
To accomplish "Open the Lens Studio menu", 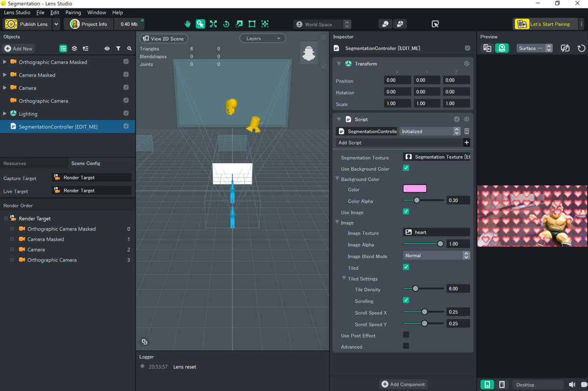I will pos(17,12).
